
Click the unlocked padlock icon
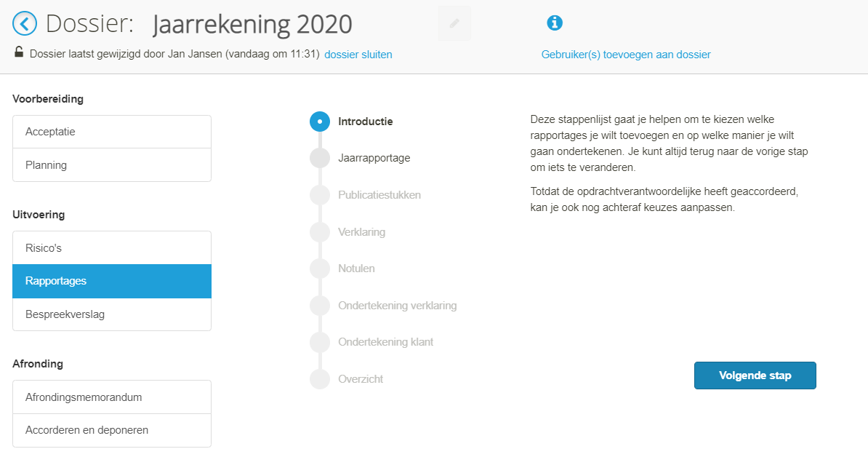click(19, 52)
